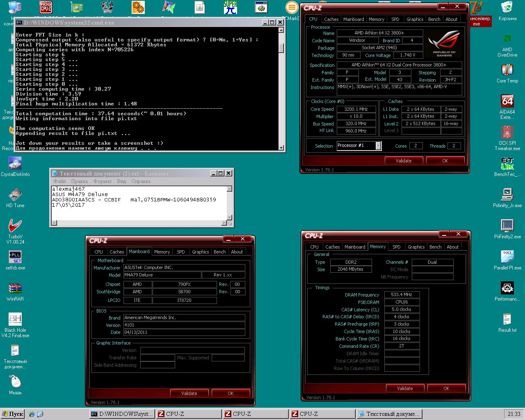Open the Файл menu in Notepad
Screen dimensions: 525x420
pyautogui.click(x=59, y=181)
